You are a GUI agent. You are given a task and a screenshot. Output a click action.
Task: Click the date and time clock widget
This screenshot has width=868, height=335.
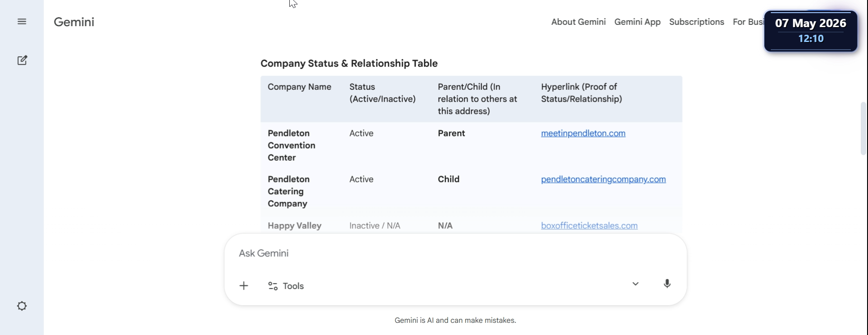click(811, 31)
